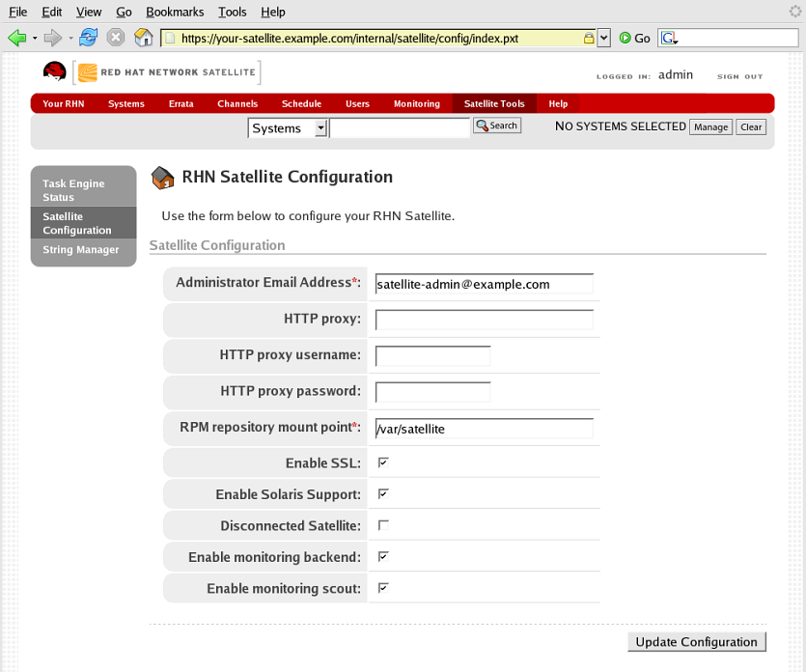Viewport: 806px width, 672px height.
Task: Click the Stop loading icon
Action: [x=116, y=38]
